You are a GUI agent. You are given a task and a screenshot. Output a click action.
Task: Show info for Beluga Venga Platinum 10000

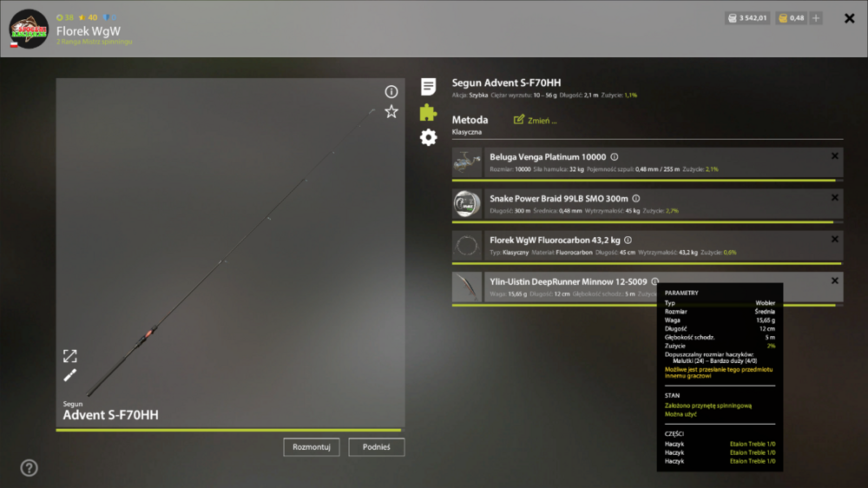[615, 157]
